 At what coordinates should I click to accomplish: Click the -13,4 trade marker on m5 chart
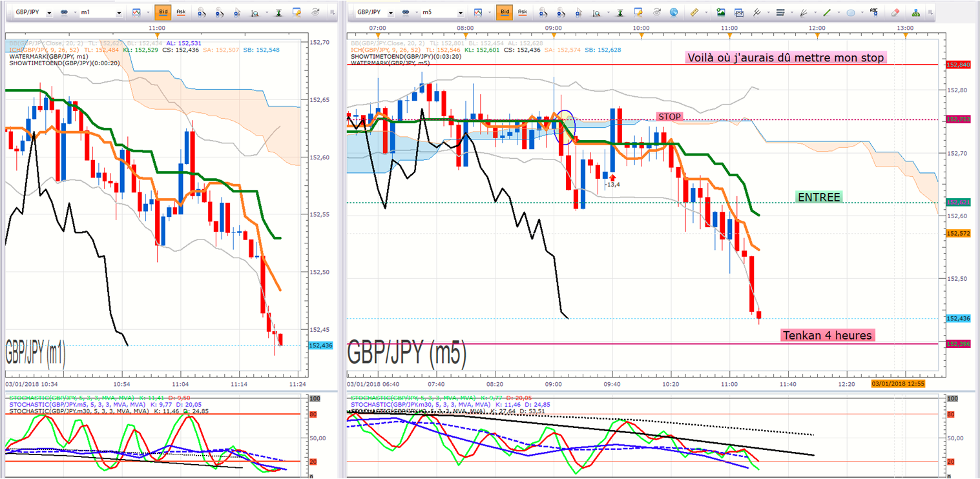pos(612,184)
